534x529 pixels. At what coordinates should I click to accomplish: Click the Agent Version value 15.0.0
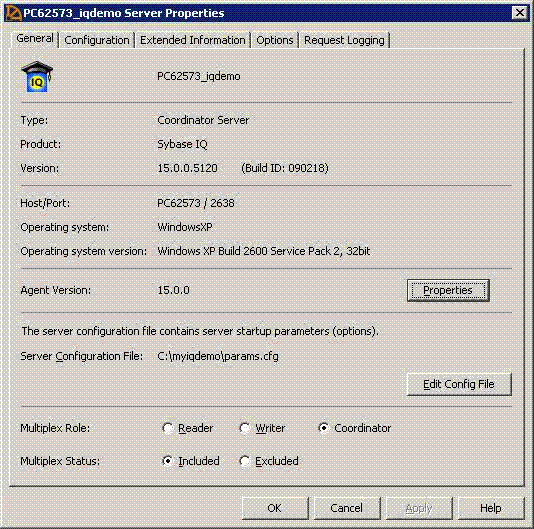(x=173, y=290)
